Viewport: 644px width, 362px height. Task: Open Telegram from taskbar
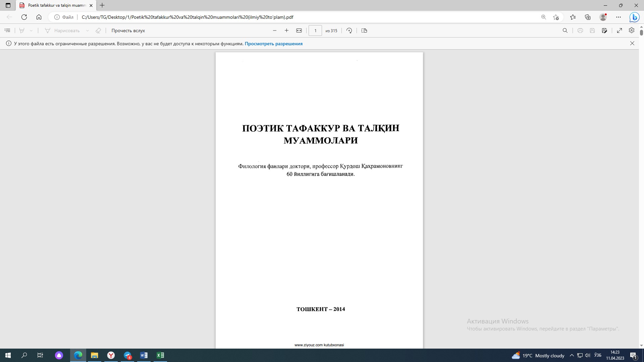[x=127, y=355]
